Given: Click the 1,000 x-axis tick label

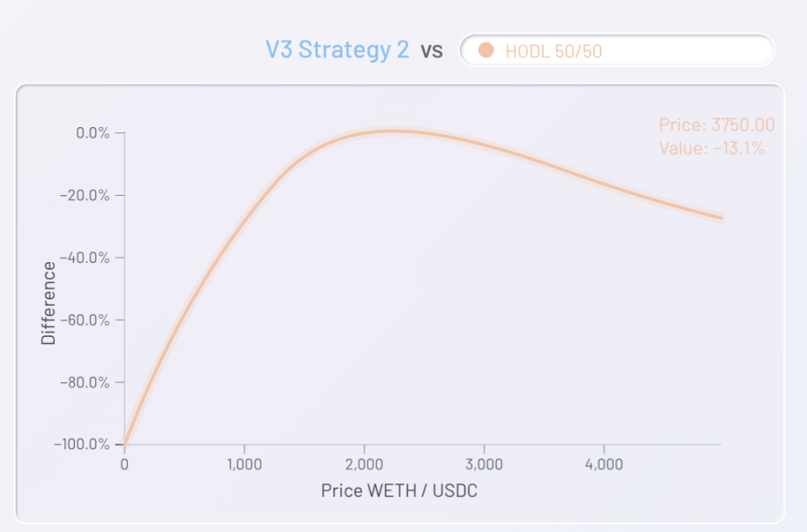Looking at the screenshot, I should tap(245, 464).
